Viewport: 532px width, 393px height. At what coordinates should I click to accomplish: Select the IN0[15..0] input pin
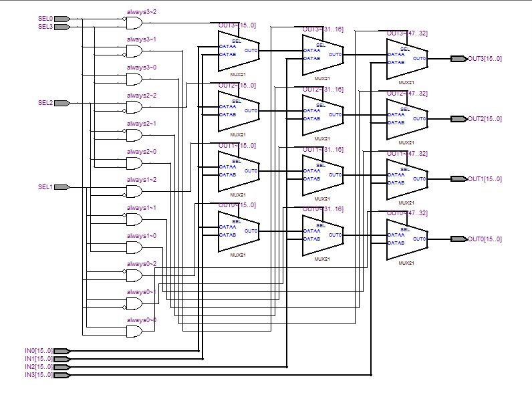(x=62, y=351)
